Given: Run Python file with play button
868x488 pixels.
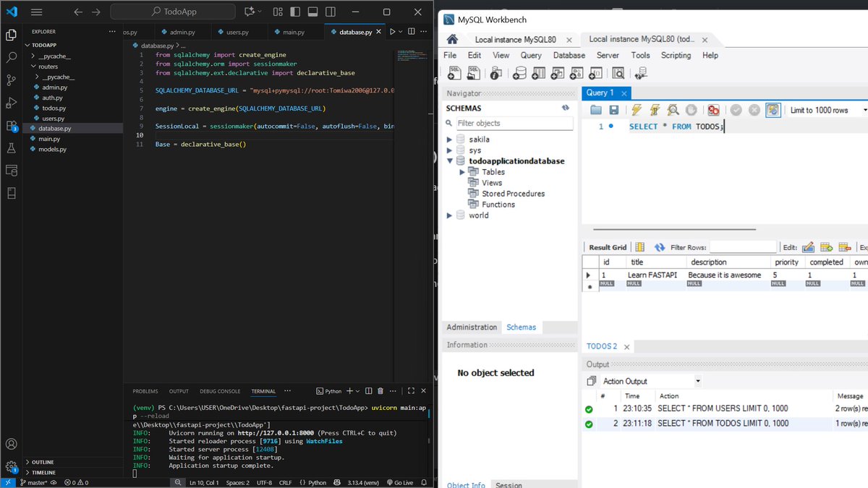Looking at the screenshot, I should [393, 32].
